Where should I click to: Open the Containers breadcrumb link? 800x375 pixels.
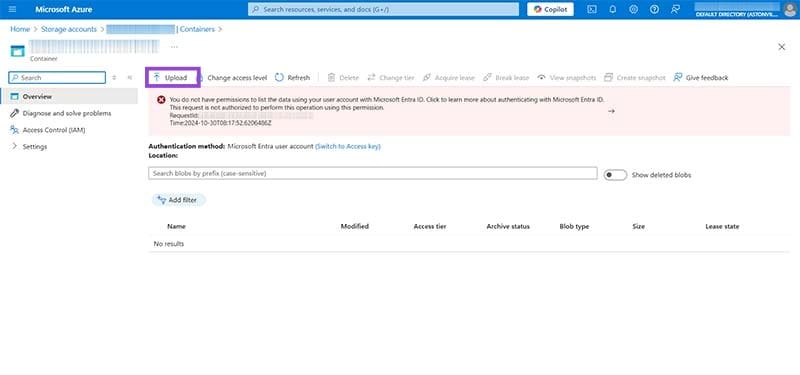[x=197, y=29]
